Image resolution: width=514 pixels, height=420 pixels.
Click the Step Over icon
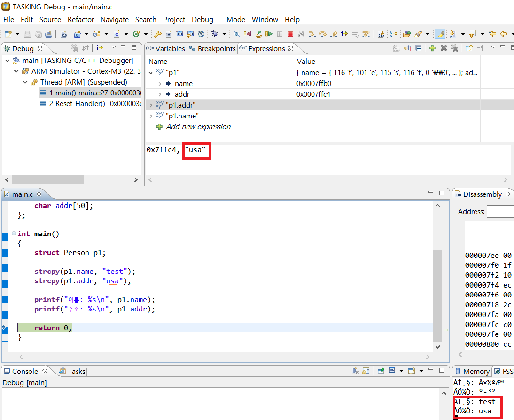[323, 34]
